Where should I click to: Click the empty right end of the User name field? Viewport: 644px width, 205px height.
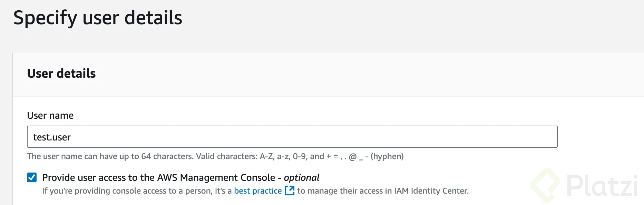pyautogui.click(x=518, y=137)
